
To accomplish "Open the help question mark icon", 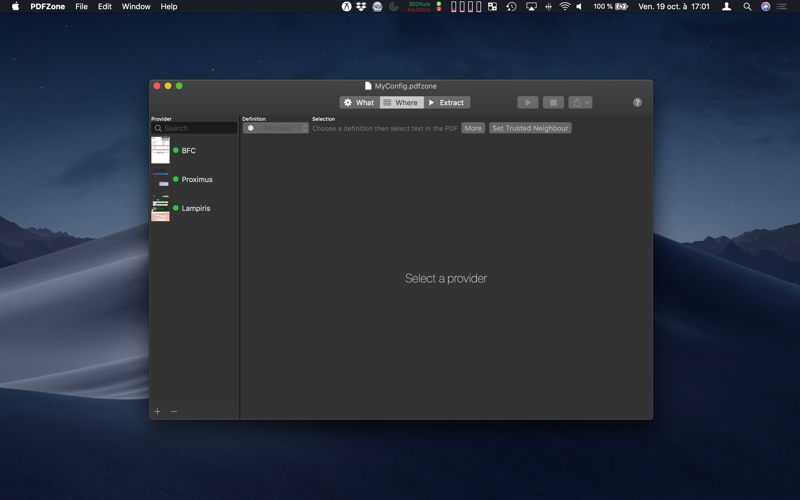I will (637, 103).
